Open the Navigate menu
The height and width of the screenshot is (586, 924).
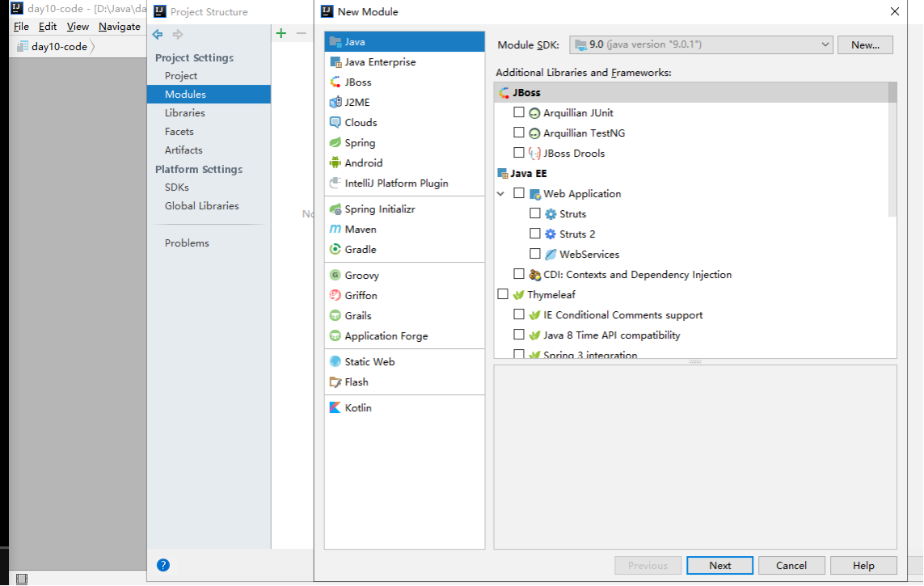click(119, 27)
